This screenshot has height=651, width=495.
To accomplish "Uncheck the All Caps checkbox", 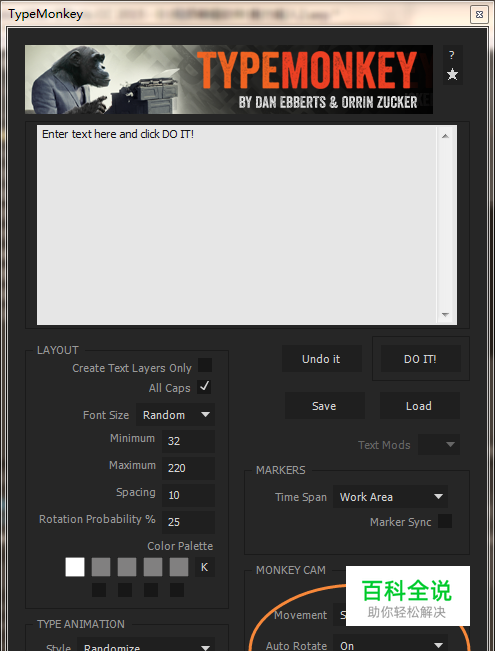I will click(x=204, y=387).
